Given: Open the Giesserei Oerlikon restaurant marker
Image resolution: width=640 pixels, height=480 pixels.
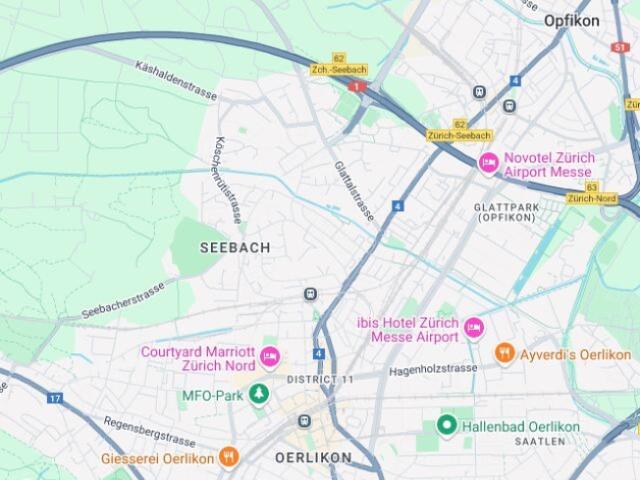Looking at the screenshot, I should tap(229, 457).
